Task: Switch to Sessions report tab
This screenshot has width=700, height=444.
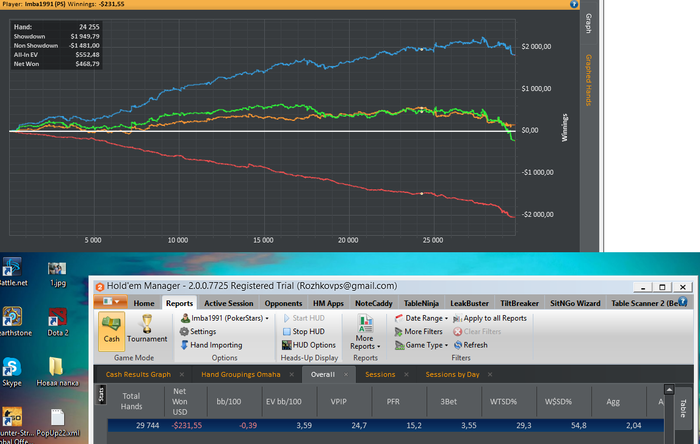Action: (380, 374)
